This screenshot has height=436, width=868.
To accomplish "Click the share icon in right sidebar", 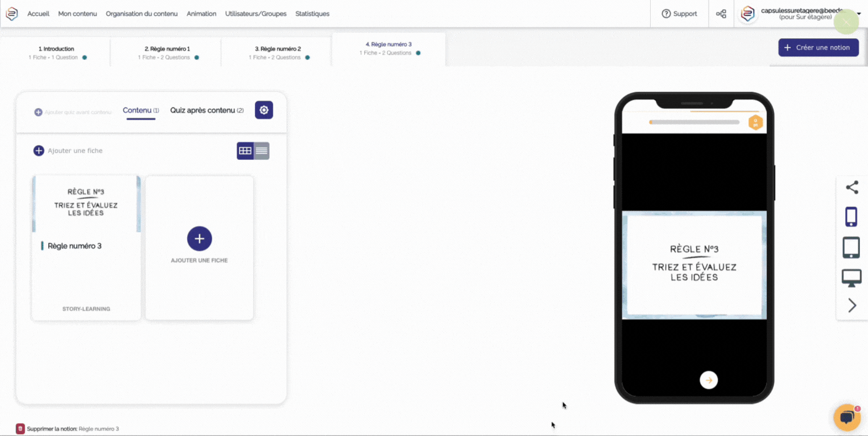I will coord(852,187).
